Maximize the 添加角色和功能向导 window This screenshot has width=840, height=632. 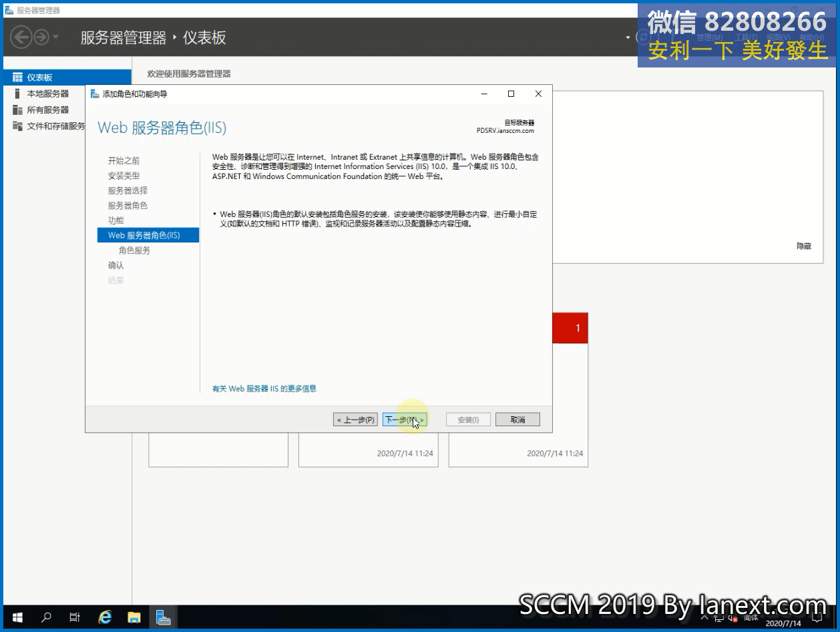click(x=511, y=94)
